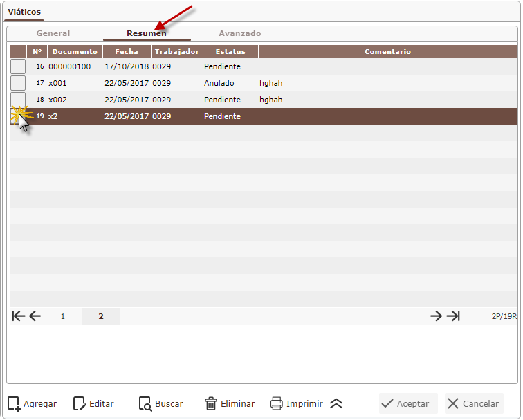Click date 17/10/2018 cell
The height and width of the screenshot is (420, 523).
coord(127,66)
